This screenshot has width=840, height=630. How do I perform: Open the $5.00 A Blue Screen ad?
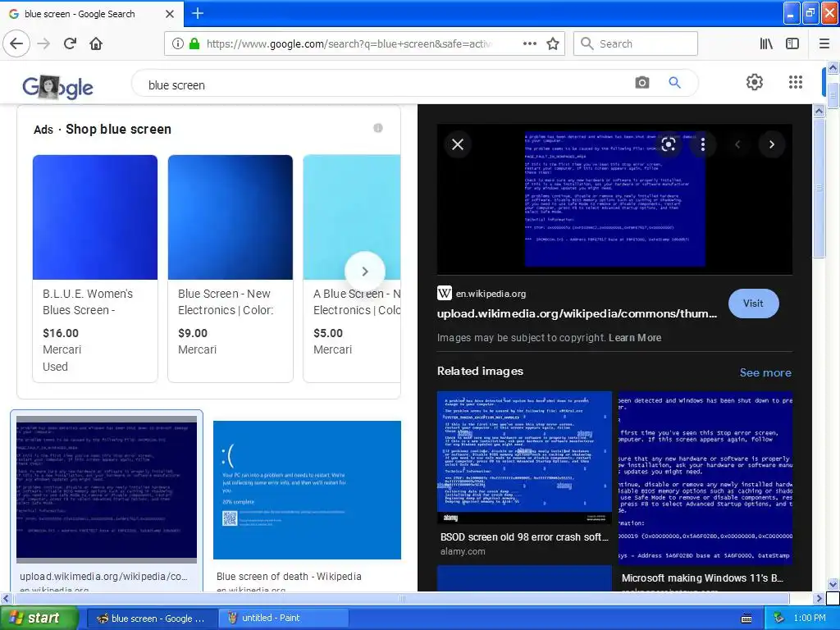pyautogui.click(x=352, y=268)
